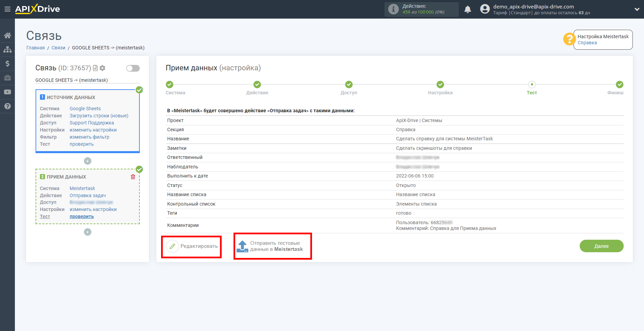Delete the Прием данных block with trash icon
This screenshot has height=331, width=644.
click(133, 177)
